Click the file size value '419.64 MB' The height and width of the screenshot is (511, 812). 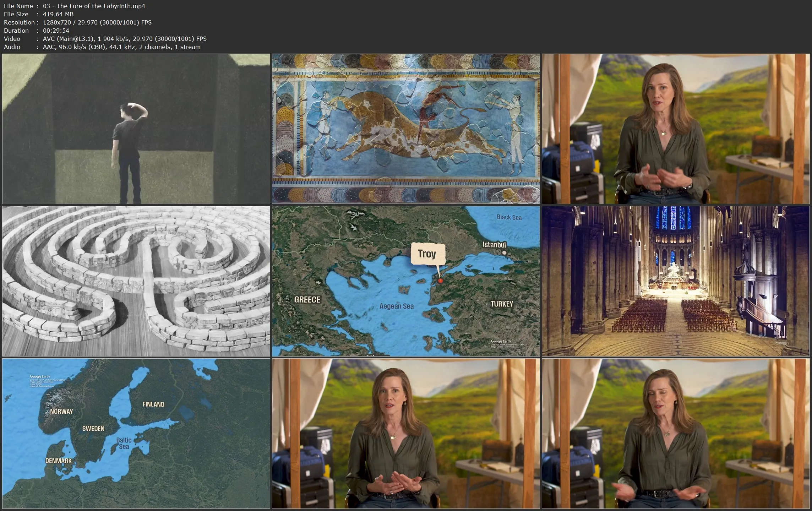(58, 14)
